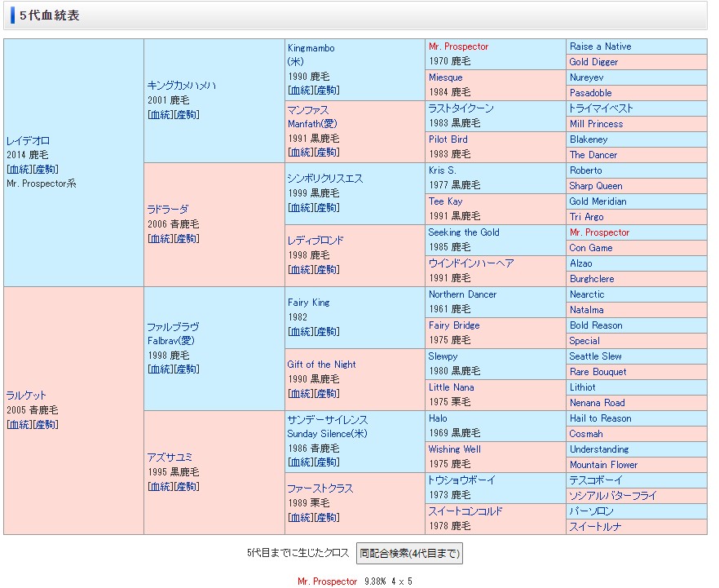
Task: Click Mr. Prospector in cross summary below table
Action: 327,581
